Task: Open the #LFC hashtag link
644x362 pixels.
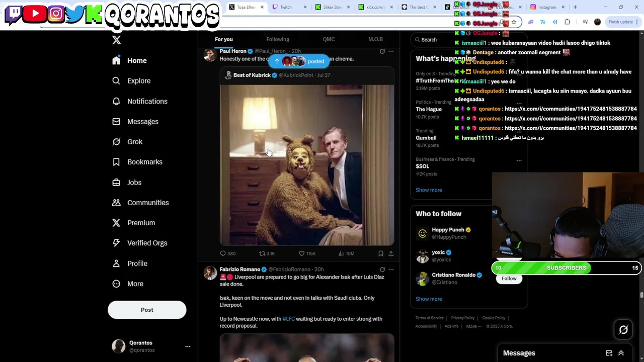Action: pyautogui.click(x=289, y=319)
